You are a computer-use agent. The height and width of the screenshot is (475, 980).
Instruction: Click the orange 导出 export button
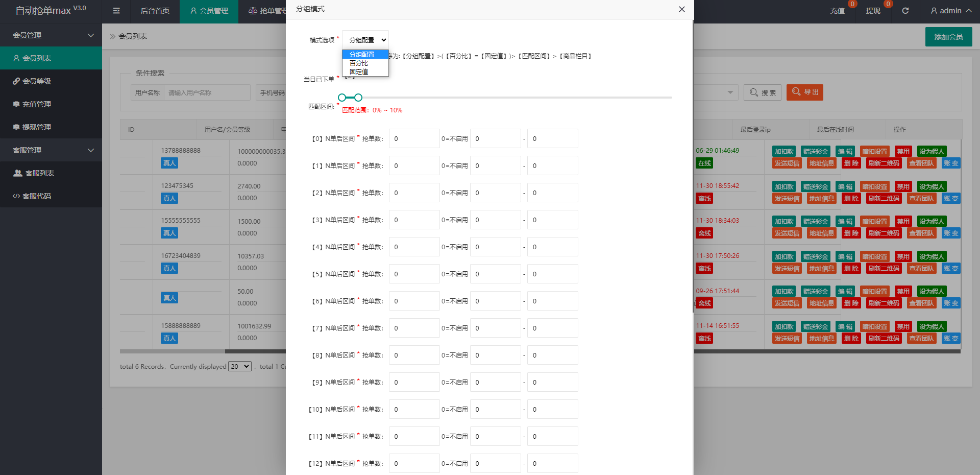(805, 92)
